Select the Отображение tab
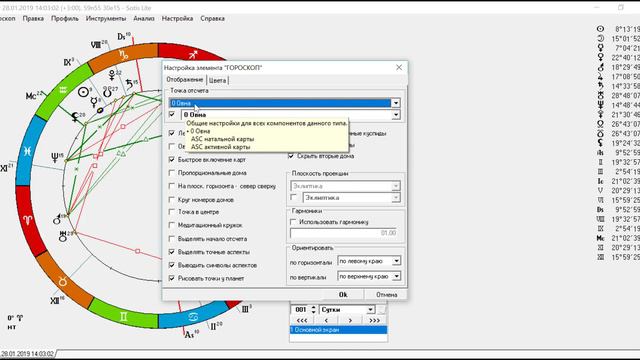This screenshot has height=360, width=640. click(x=184, y=80)
